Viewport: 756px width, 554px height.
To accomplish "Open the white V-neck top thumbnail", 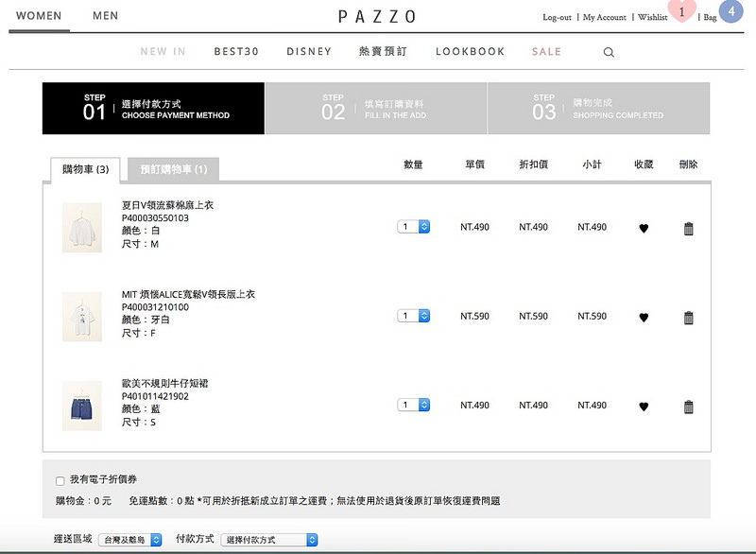I will [x=82, y=228].
